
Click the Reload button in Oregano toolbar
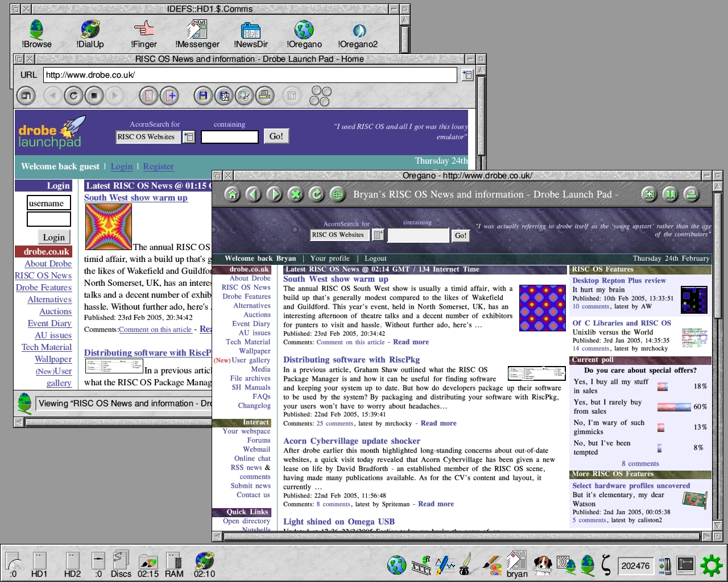316,194
